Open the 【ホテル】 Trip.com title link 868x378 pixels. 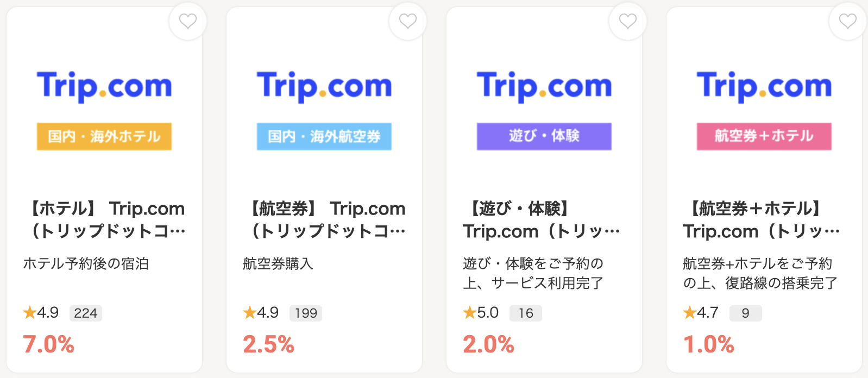tap(107, 219)
